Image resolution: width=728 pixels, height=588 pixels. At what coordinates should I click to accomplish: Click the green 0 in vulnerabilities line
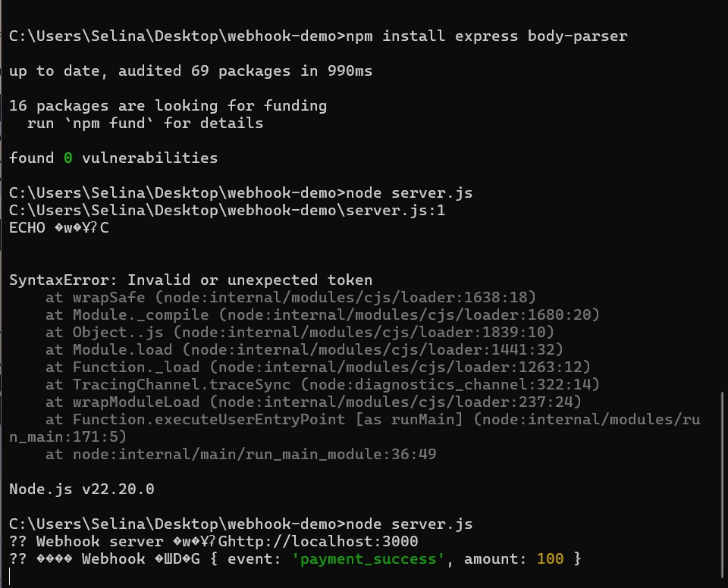[x=67, y=158]
